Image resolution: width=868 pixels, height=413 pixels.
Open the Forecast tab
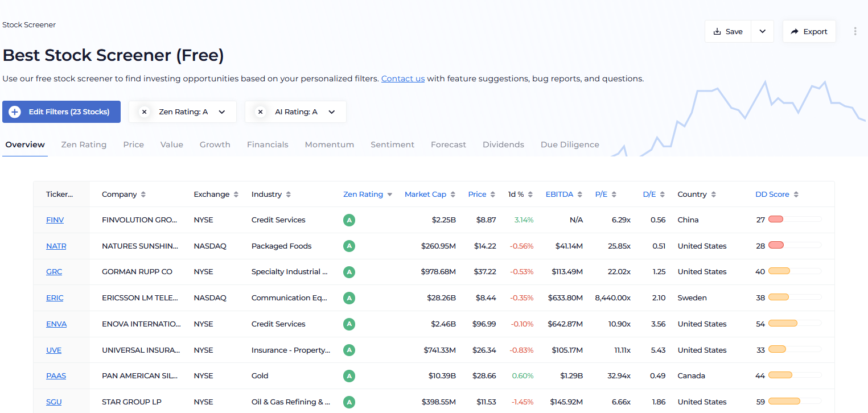tap(449, 144)
